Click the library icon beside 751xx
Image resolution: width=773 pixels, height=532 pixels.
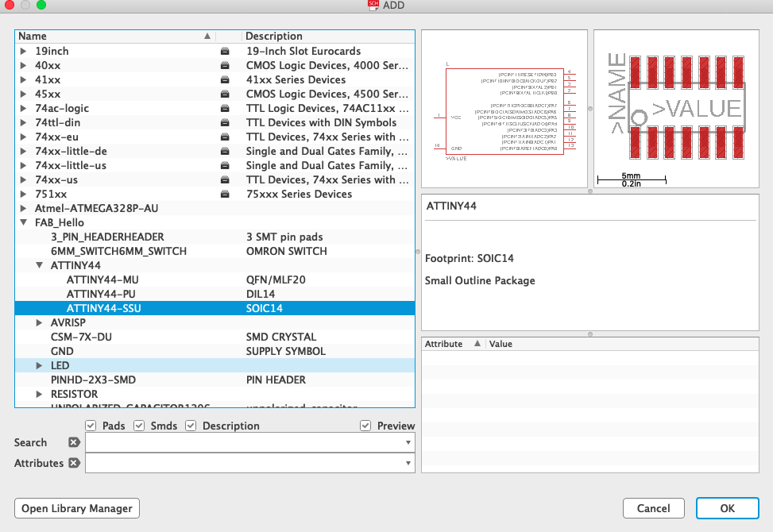point(225,194)
